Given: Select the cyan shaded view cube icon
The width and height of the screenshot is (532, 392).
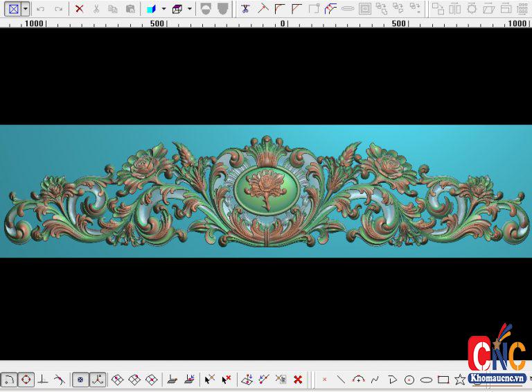Looking at the screenshot, I should [151, 9].
